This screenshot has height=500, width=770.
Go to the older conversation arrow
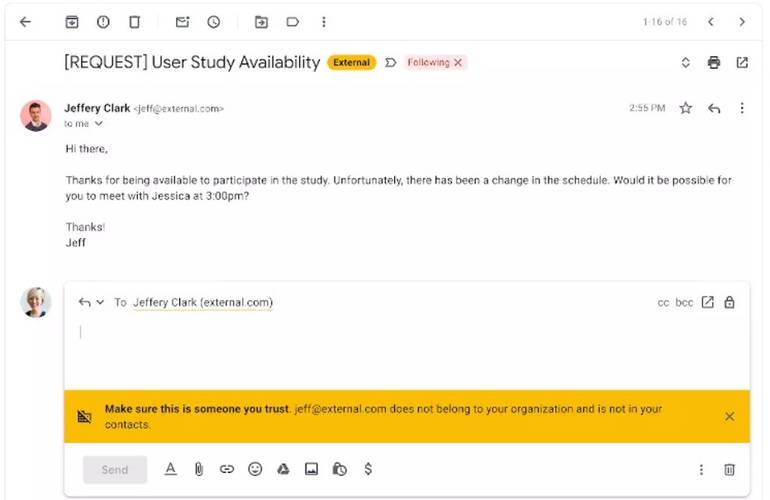click(x=742, y=22)
